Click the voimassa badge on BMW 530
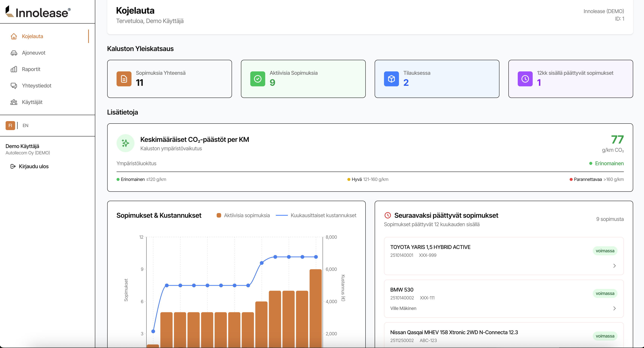This screenshot has width=644, height=348. 605,293
